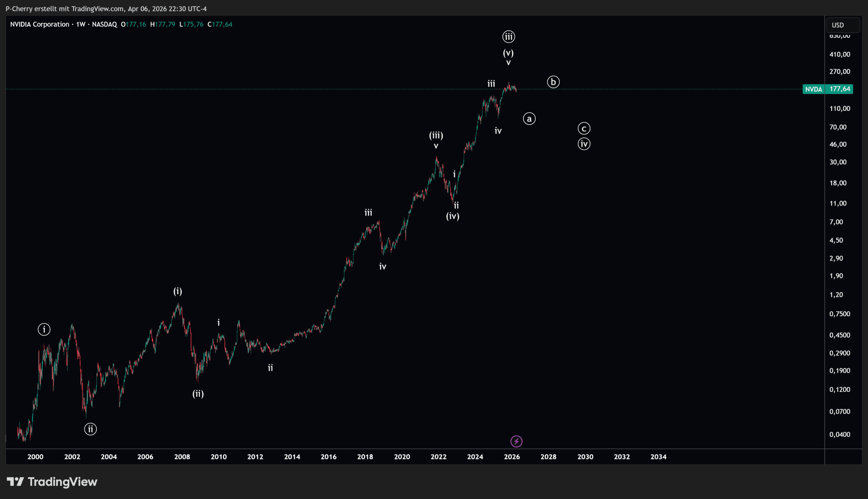This screenshot has height=499, width=868.
Task: Click the 110,00 price scale label
Action: pyautogui.click(x=840, y=108)
